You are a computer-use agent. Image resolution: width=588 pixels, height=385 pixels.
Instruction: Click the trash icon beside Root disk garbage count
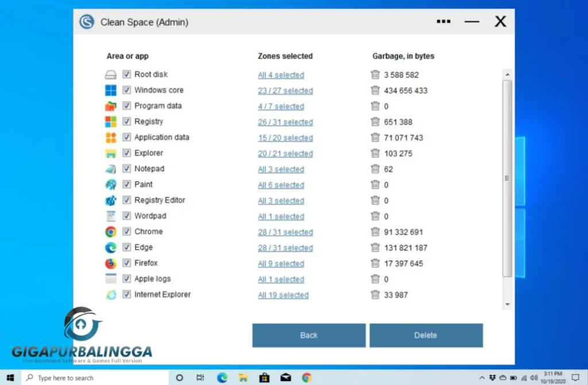click(x=375, y=75)
